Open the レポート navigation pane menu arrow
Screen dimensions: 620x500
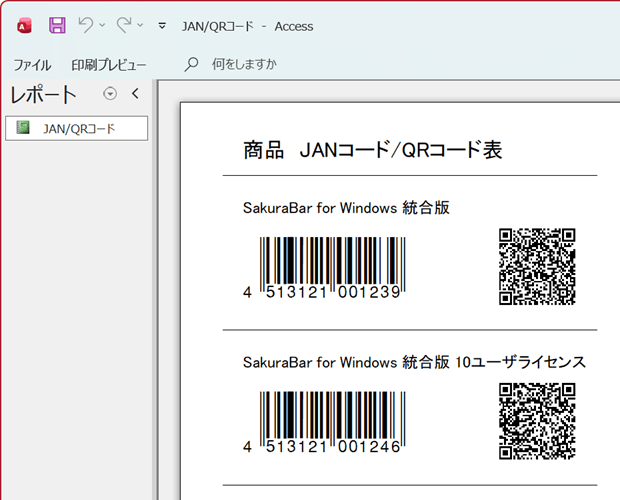110,94
